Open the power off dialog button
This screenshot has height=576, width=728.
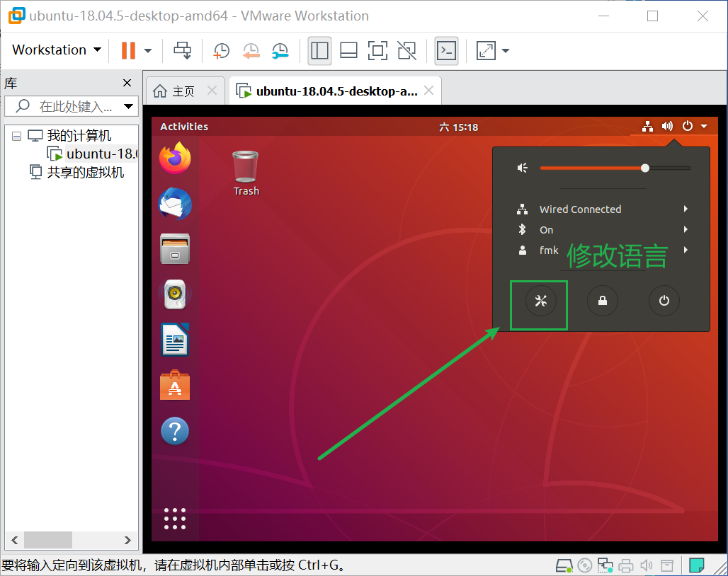click(664, 301)
